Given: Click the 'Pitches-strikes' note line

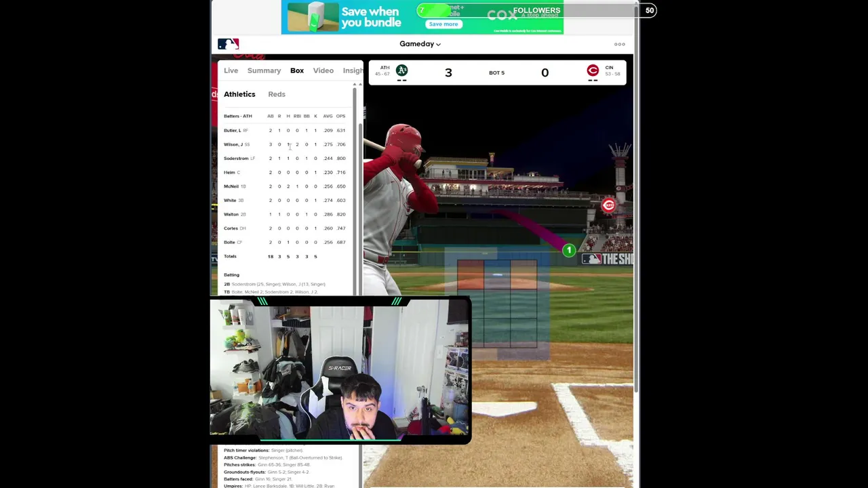Looking at the screenshot, I should click(x=267, y=465).
